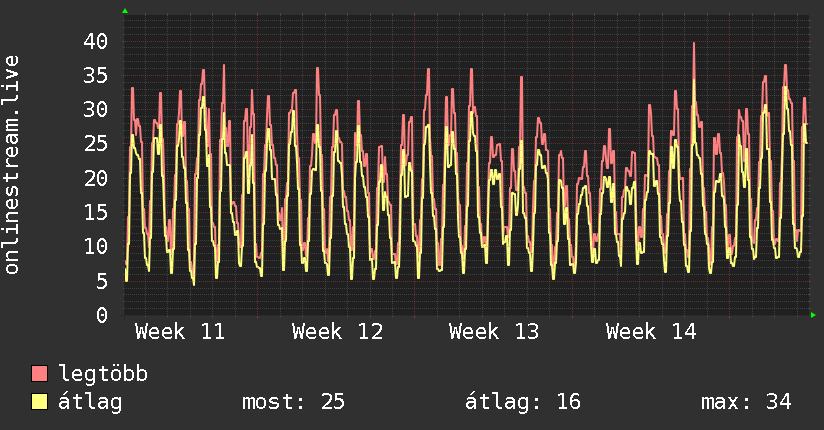
Task: Click the y-axis value 40
Action: coord(96,41)
